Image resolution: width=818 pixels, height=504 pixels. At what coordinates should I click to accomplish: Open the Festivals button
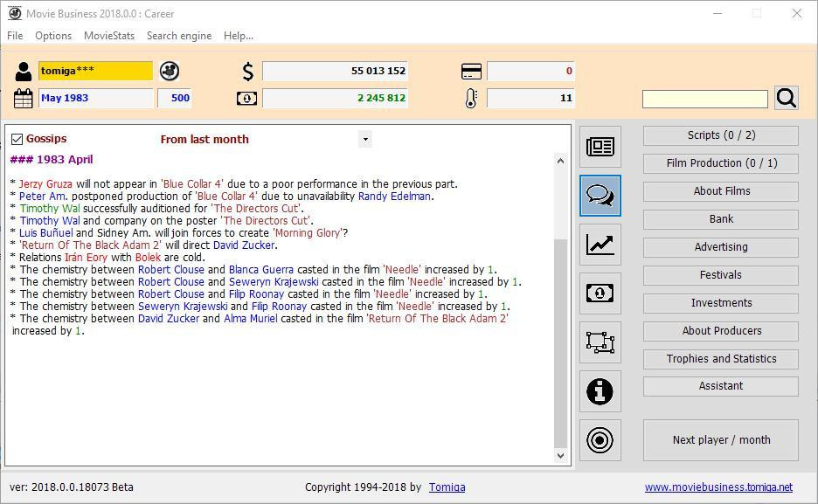[721, 274]
